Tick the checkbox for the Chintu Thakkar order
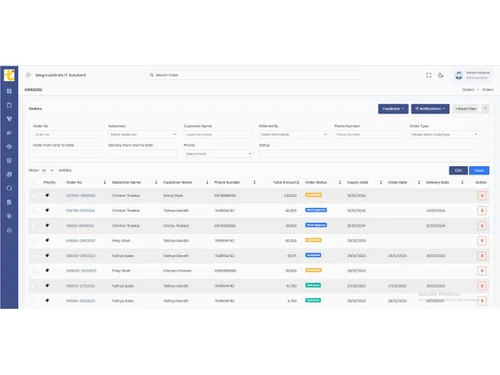Image resolution: width=500 pixels, height=375 pixels. tap(33, 226)
